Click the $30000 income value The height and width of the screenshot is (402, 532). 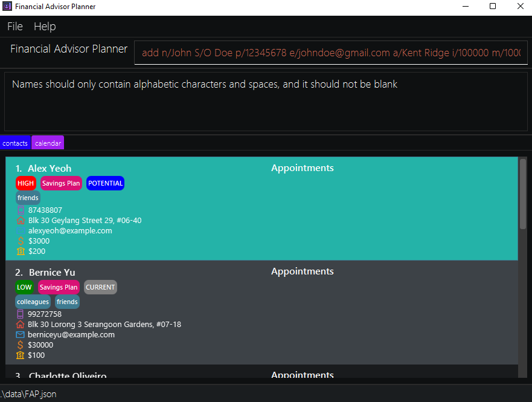click(40, 345)
